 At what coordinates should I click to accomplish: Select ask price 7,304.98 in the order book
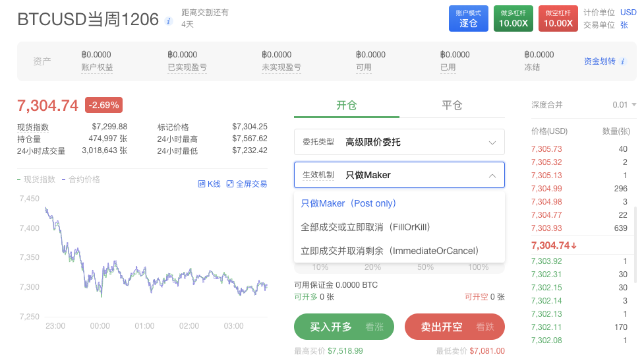tap(546, 201)
